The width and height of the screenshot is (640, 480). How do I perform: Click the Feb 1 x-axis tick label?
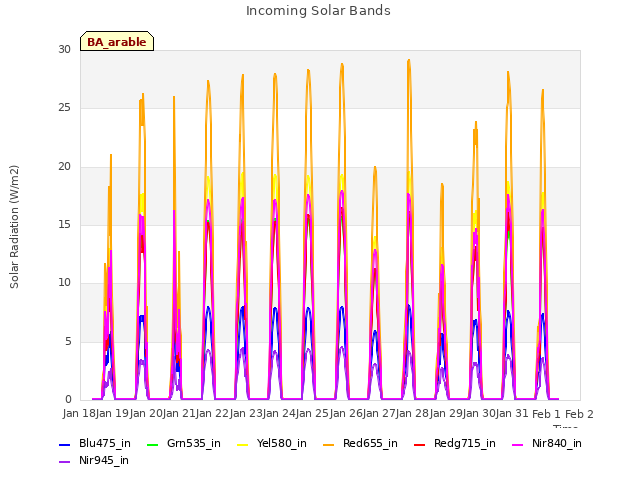pyautogui.click(x=546, y=414)
